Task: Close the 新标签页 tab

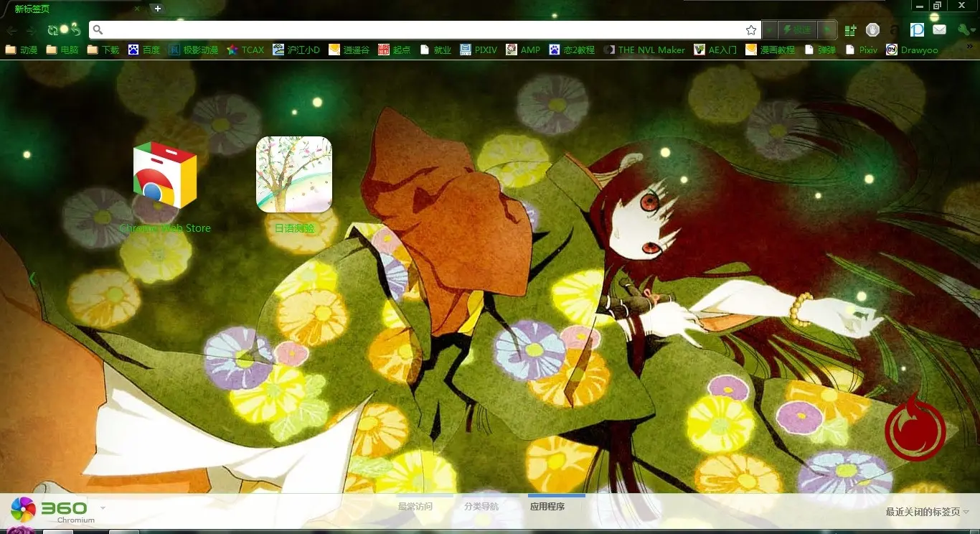Action: click(137, 9)
